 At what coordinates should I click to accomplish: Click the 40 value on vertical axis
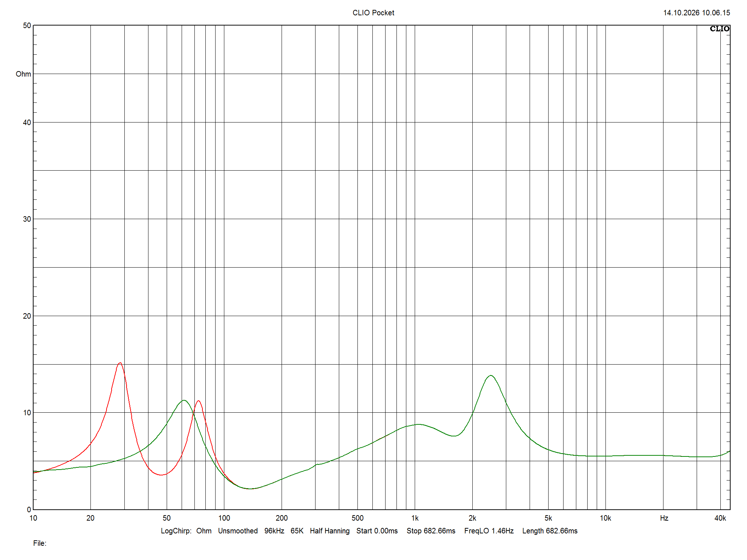[27, 122]
